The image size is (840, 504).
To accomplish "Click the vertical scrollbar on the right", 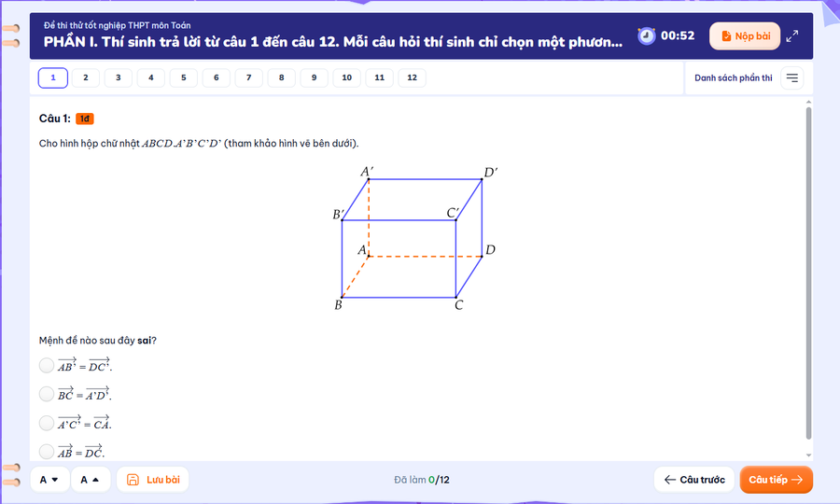I will 808,271.
